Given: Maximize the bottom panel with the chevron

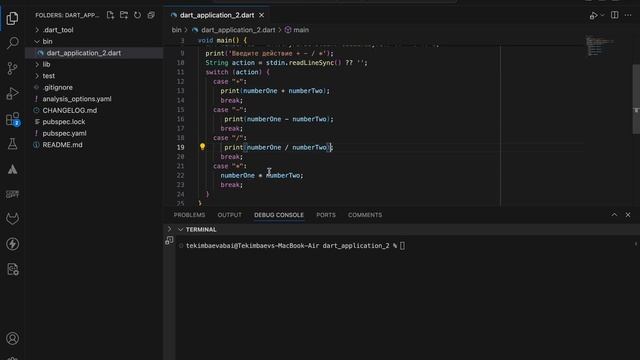Looking at the screenshot, I should click(x=614, y=215).
